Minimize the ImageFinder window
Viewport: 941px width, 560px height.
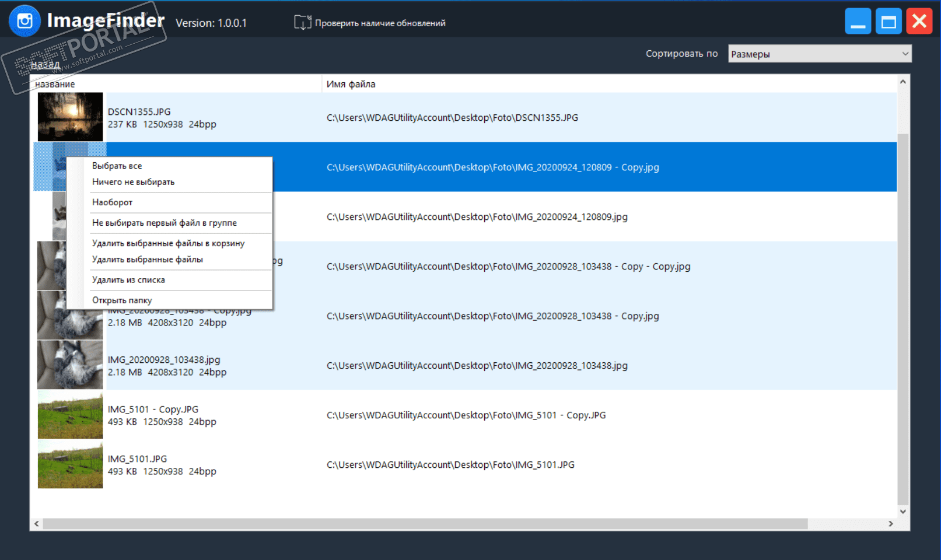click(858, 22)
